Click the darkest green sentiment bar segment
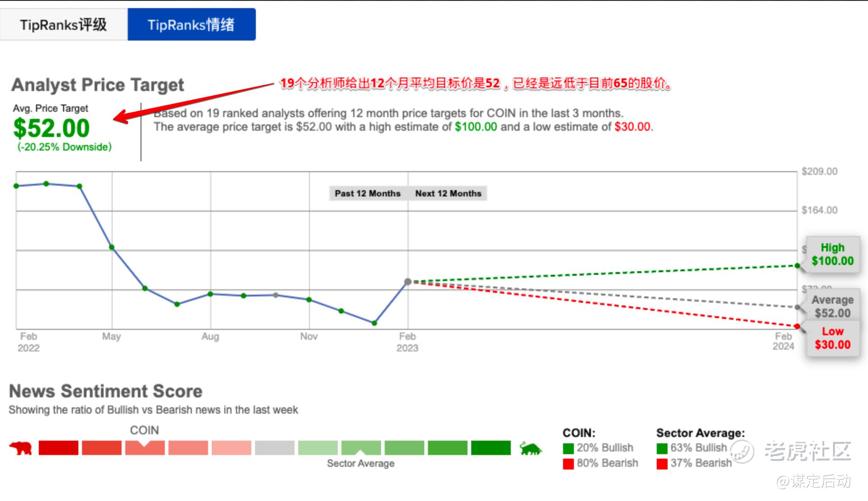Viewport: 868px width, 501px height. coord(491,448)
